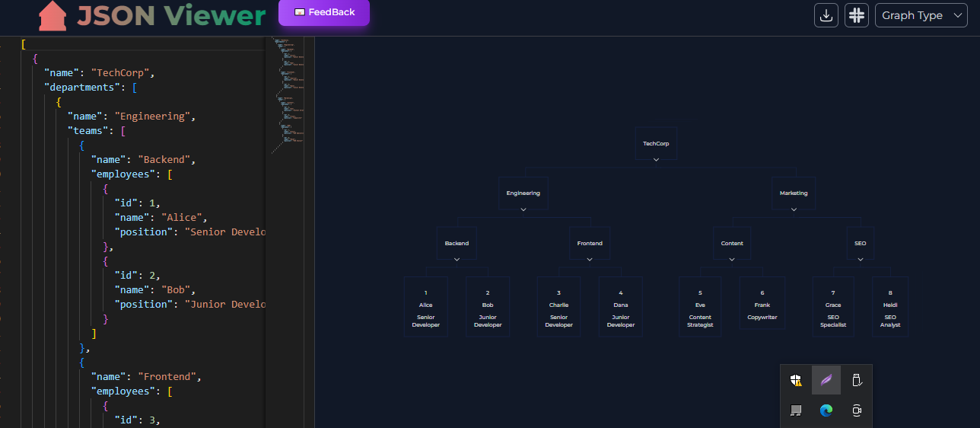This screenshot has width=980, height=428.
Task: Select the Alice Senior Developer node
Action: tap(426, 307)
